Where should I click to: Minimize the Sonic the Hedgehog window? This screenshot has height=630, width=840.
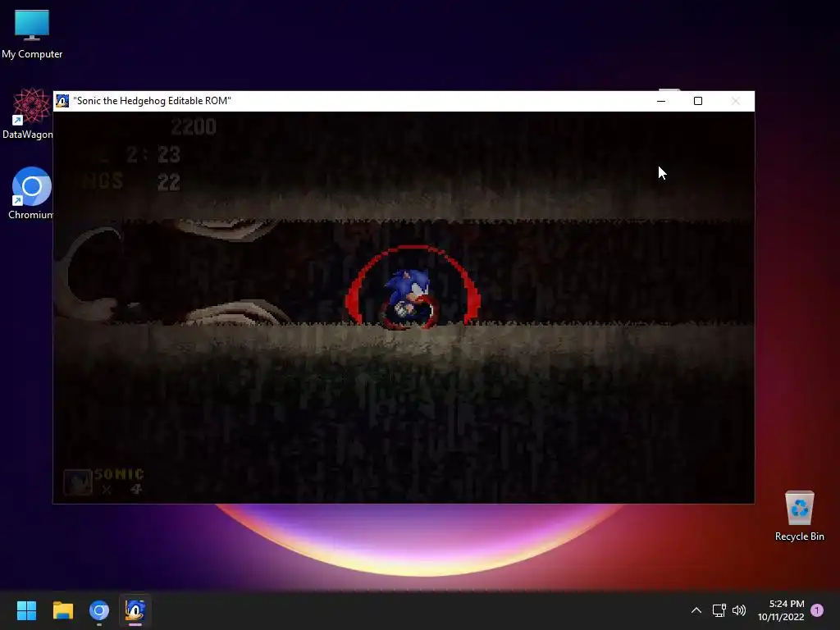click(x=661, y=101)
